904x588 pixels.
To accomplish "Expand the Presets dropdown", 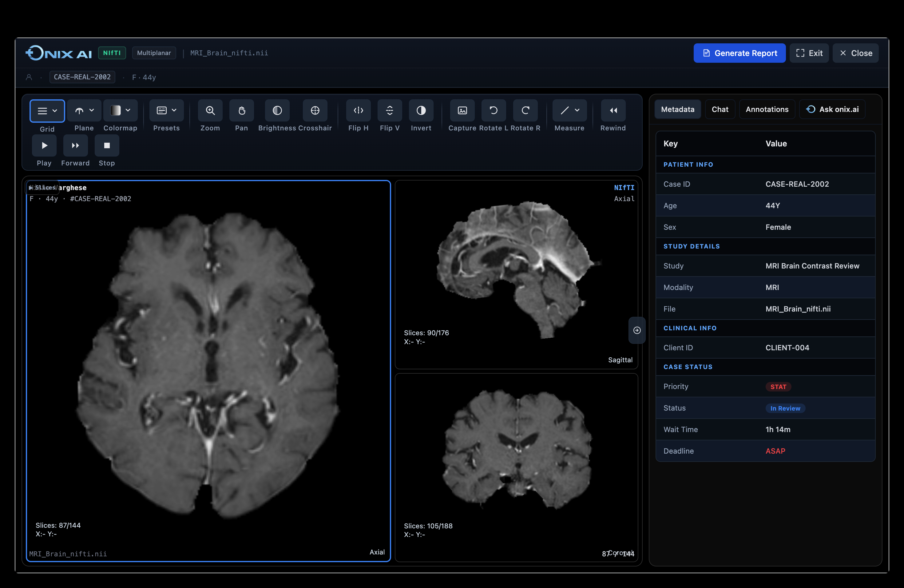I will click(166, 111).
